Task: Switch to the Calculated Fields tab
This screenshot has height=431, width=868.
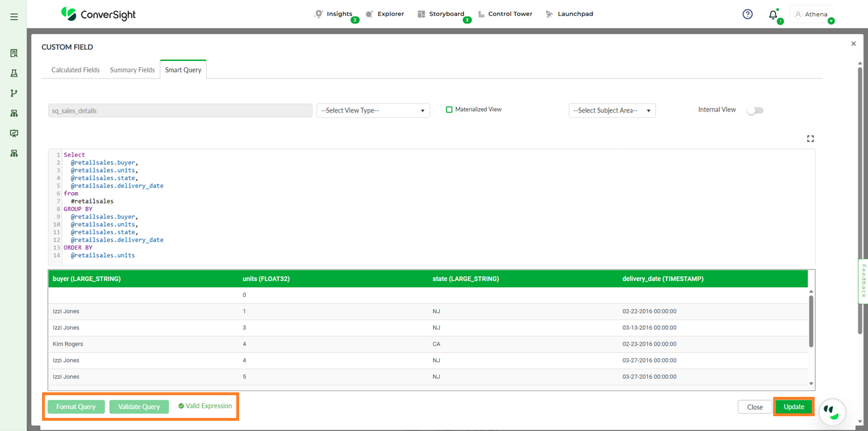Action: pyautogui.click(x=76, y=70)
